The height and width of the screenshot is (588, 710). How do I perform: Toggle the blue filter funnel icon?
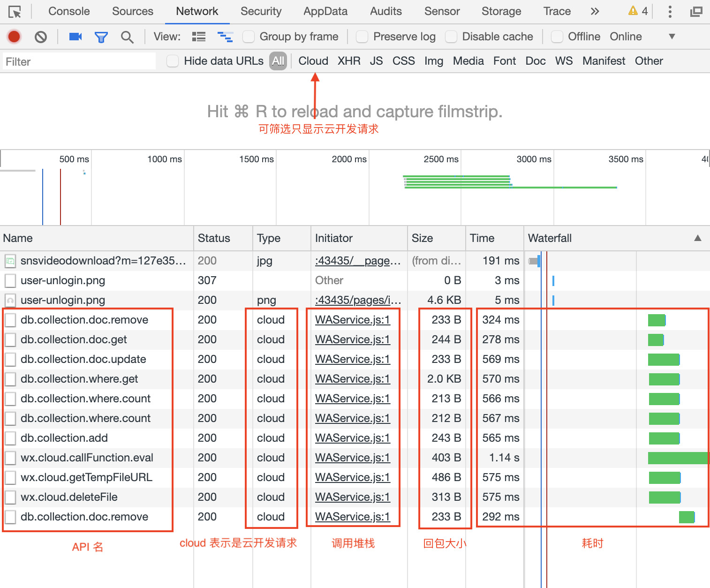click(x=101, y=37)
